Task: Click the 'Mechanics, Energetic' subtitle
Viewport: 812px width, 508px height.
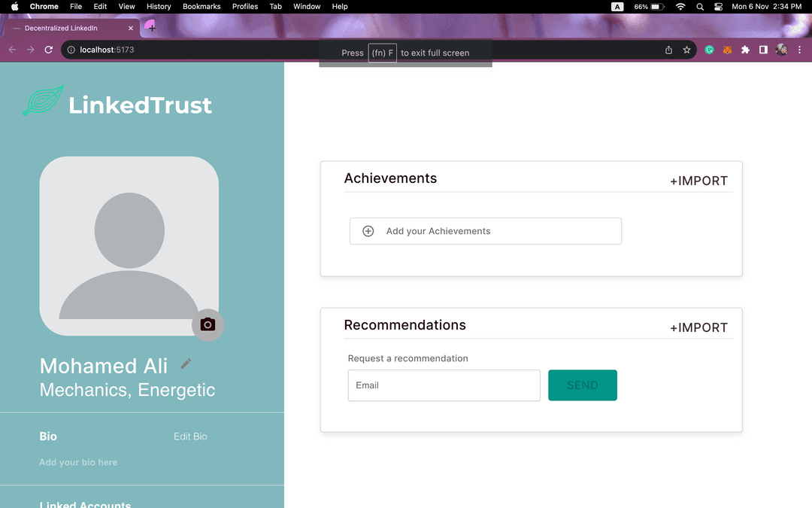Action: click(x=127, y=390)
